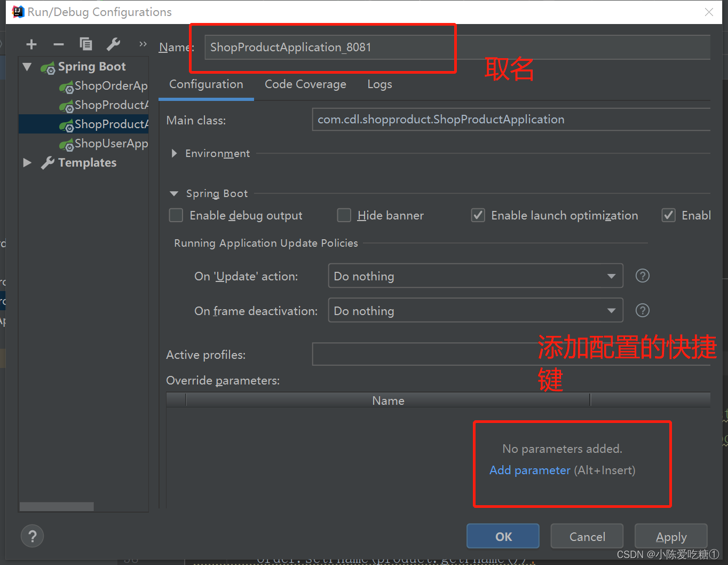Select the ShopUserApp configuration

pos(104,144)
